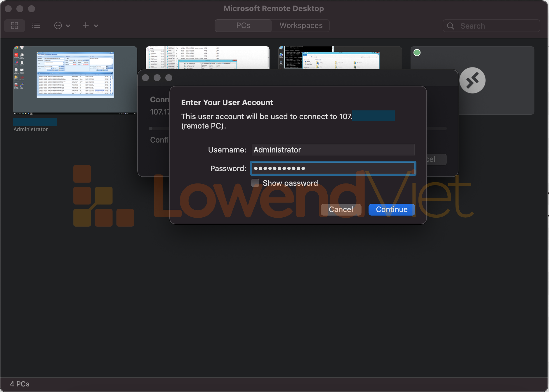This screenshot has height=392, width=549.
Task: Switch to grid view layout
Action: [x=15, y=26]
